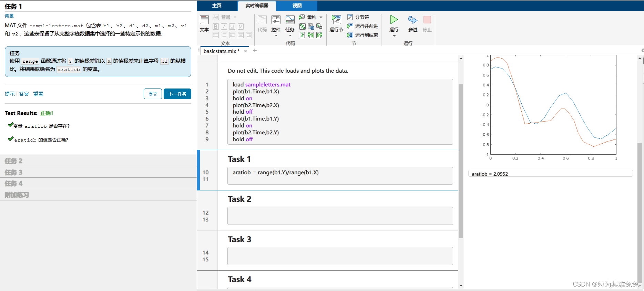Expand the 运行 (Run) options arrow
644x291 pixels.
pyautogui.click(x=394, y=36)
